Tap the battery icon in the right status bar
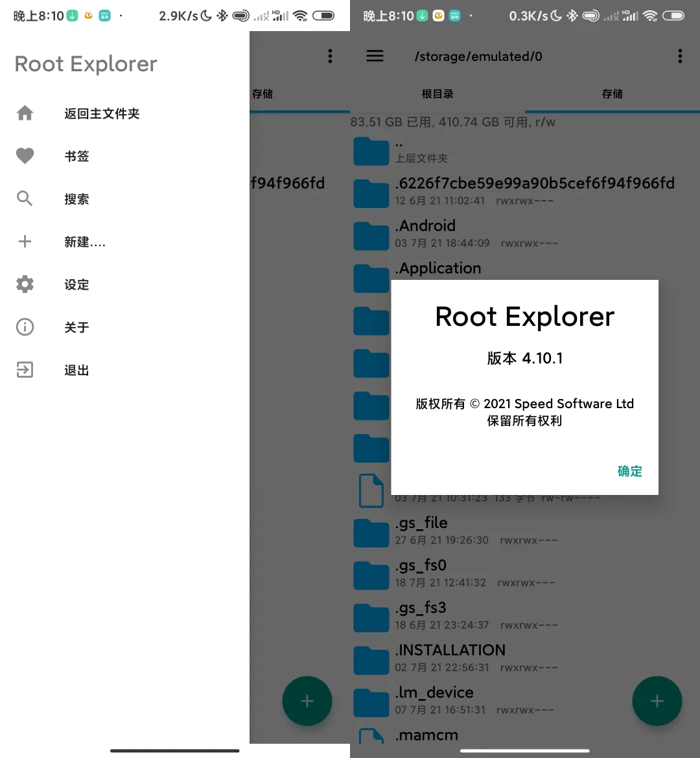This screenshot has height=758, width=700. 673,16
